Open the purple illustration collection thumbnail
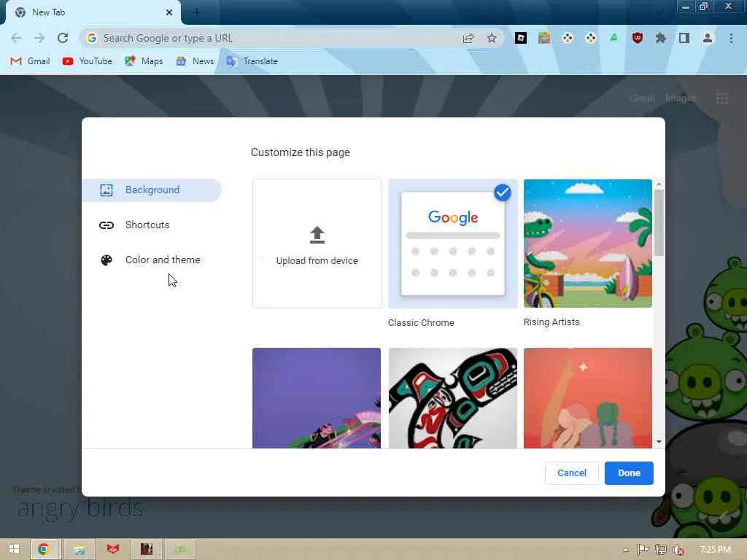 point(317,398)
